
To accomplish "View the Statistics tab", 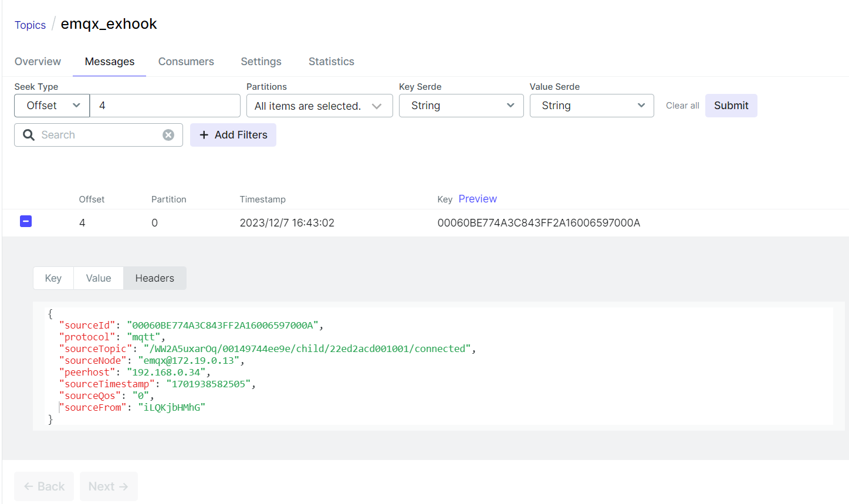I will (332, 62).
